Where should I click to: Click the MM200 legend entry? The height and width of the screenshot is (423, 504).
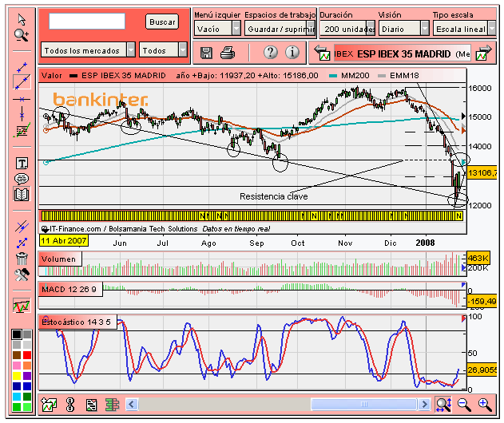pos(349,76)
